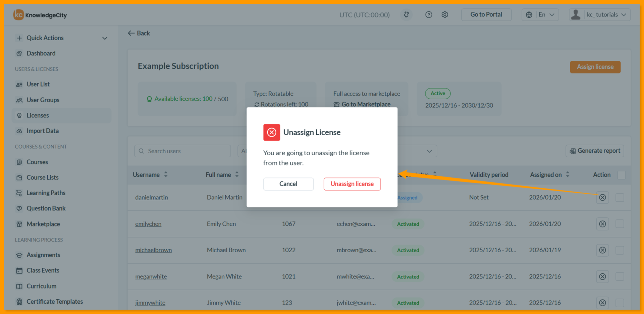
Task: Click unassign icon for michaelbrown row
Action: point(602,250)
